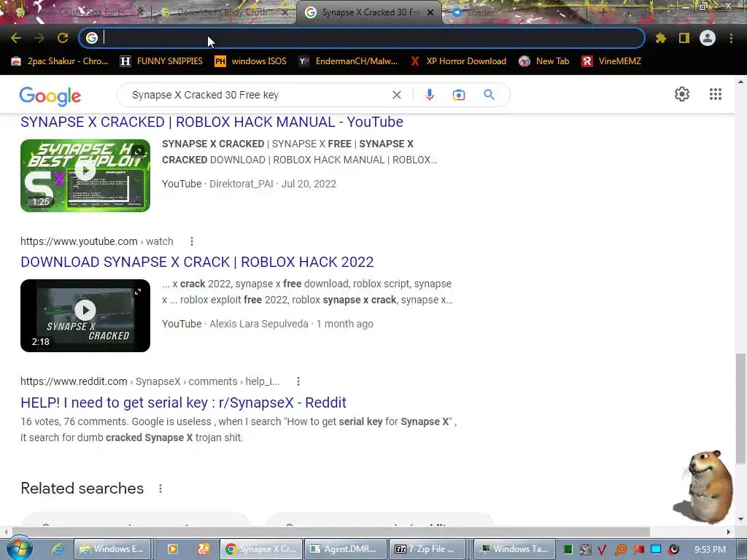Screen dimensions: 747x560
Task: Click the blue monitor tray icon
Action: (656, 550)
